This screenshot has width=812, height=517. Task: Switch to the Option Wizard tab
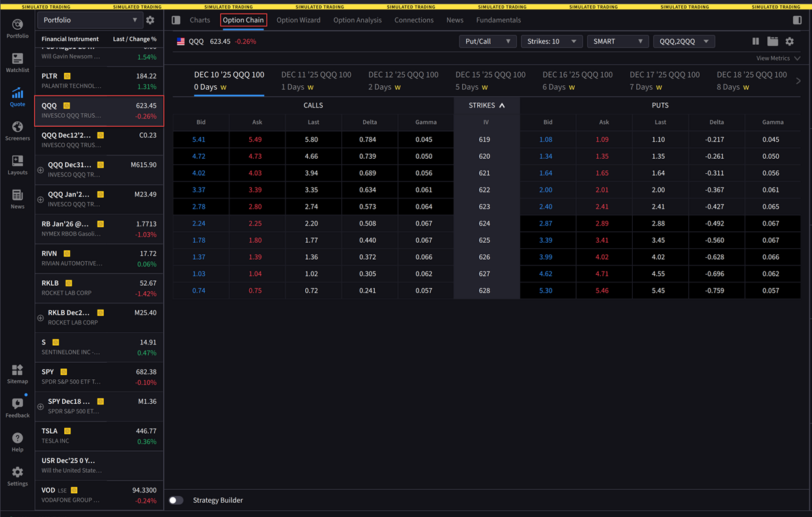click(298, 20)
